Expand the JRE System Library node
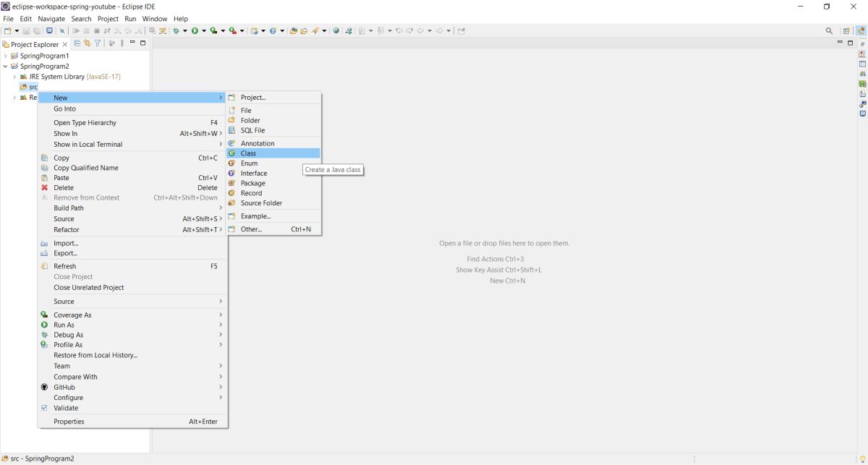 coord(14,77)
